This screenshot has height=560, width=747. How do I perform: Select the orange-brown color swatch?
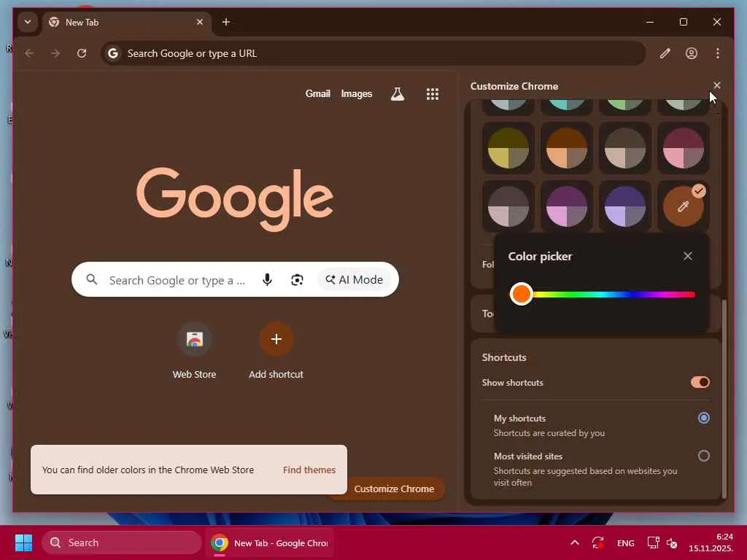pyautogui.click(x=566, y=148)
